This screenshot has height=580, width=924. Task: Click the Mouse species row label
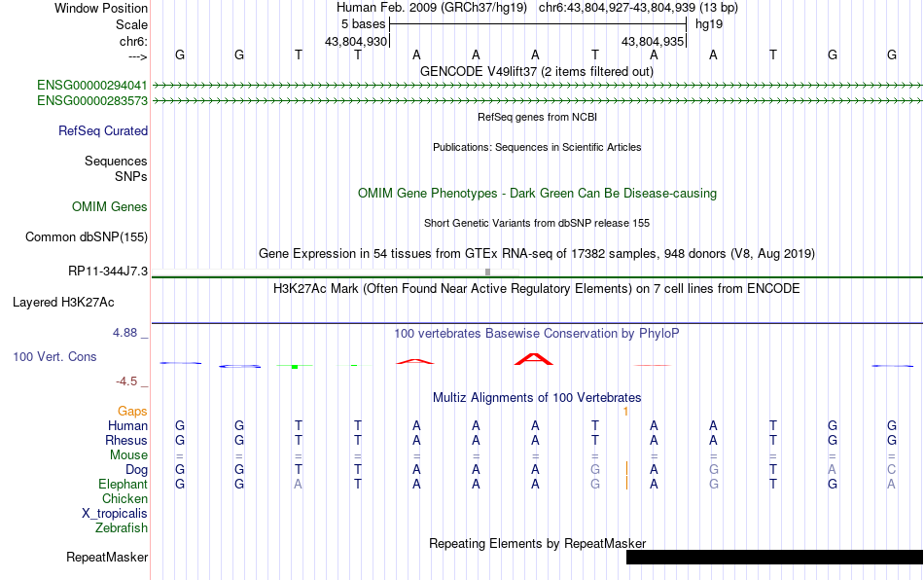128,455
